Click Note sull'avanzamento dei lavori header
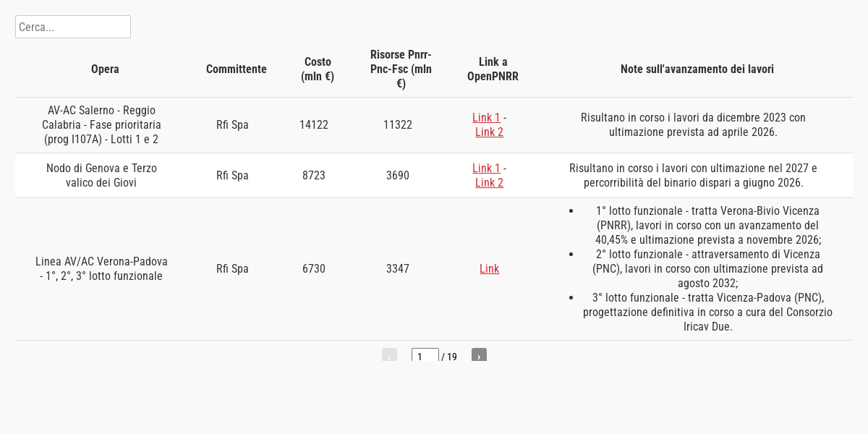The height and width of the screenshot is (434, 868). tap(697, 69)
